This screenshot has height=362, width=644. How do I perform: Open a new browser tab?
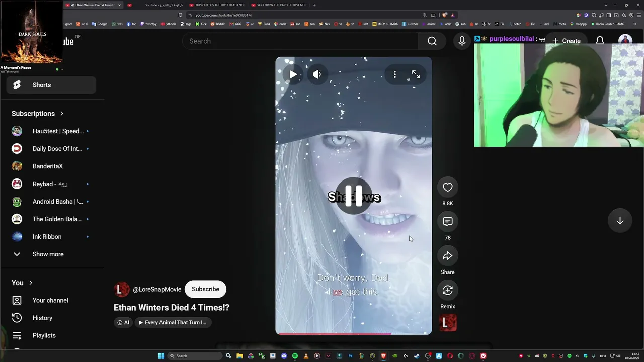[314, 5]
